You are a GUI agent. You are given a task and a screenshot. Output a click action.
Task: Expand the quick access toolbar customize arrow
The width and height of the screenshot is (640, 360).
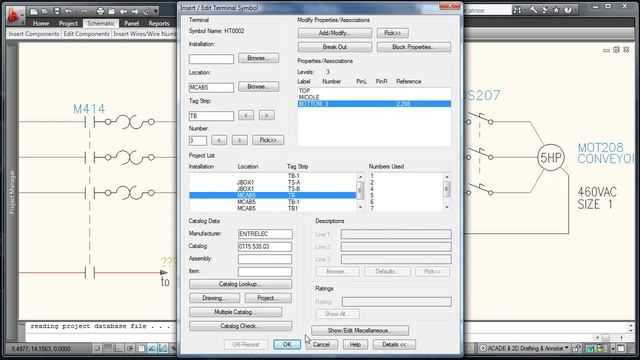(156, 11)
